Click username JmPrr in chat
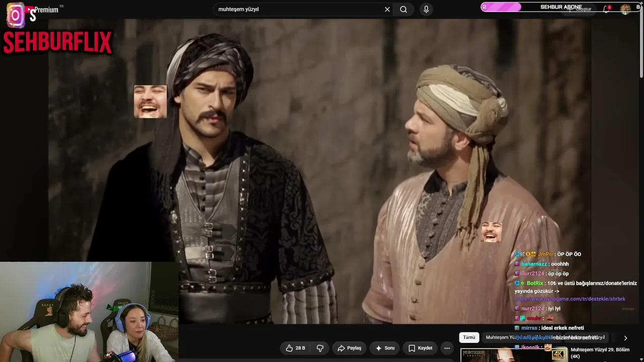The width and height of the screenshot is (644, 362). (x=546, y=254)
